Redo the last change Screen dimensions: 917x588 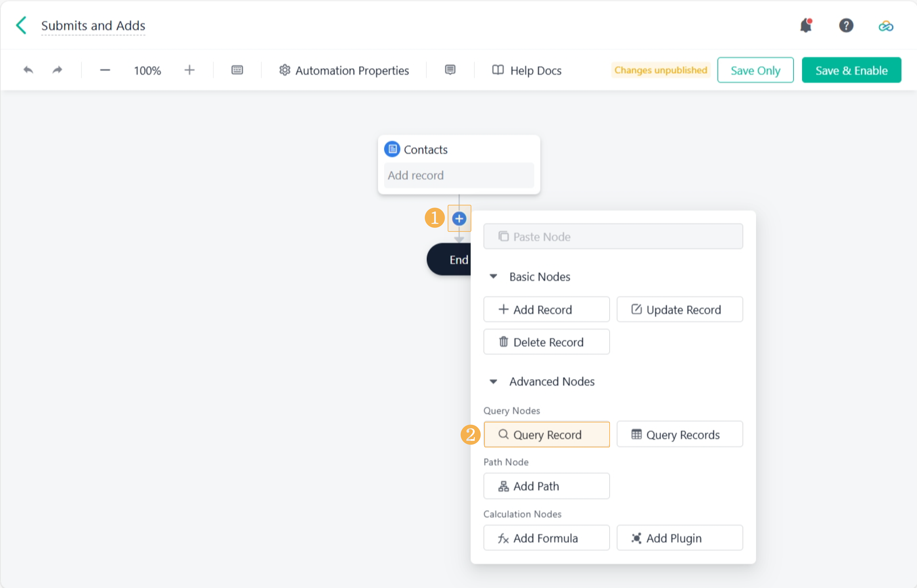pos(57,70)
